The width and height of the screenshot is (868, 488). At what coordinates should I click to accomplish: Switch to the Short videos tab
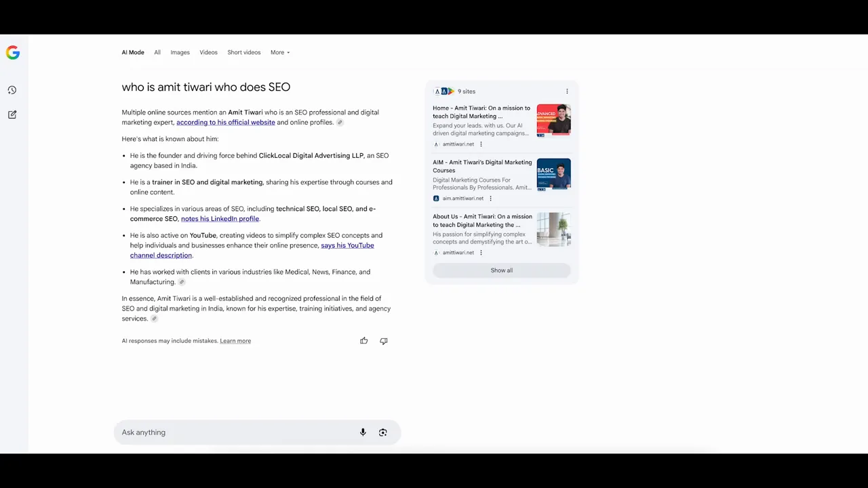[243, 52]
